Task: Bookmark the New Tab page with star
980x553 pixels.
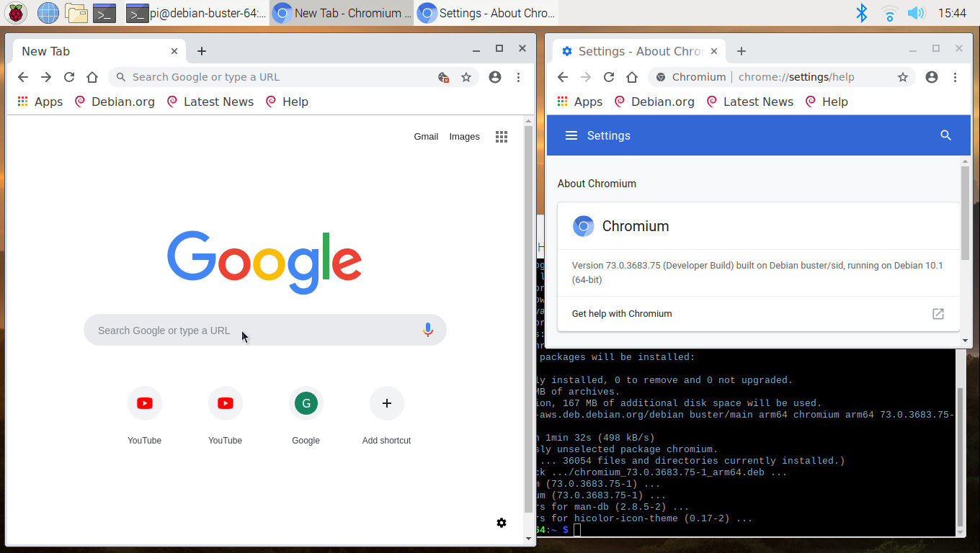Action: 466,77
